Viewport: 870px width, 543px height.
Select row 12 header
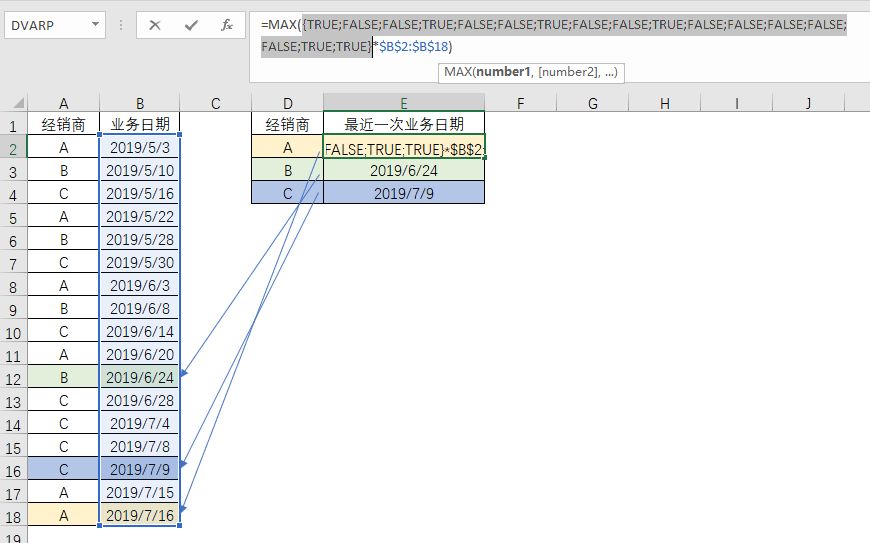pos(13,379)
